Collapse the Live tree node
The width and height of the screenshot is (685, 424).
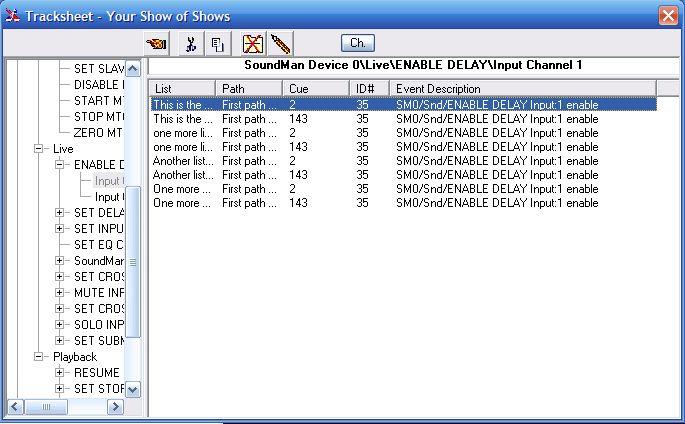38,148
